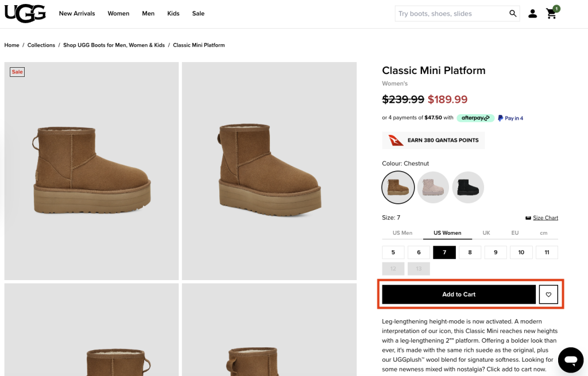Switch to UK size tab
Viewport: 588px width, 376px height.
tap(486, 233)
